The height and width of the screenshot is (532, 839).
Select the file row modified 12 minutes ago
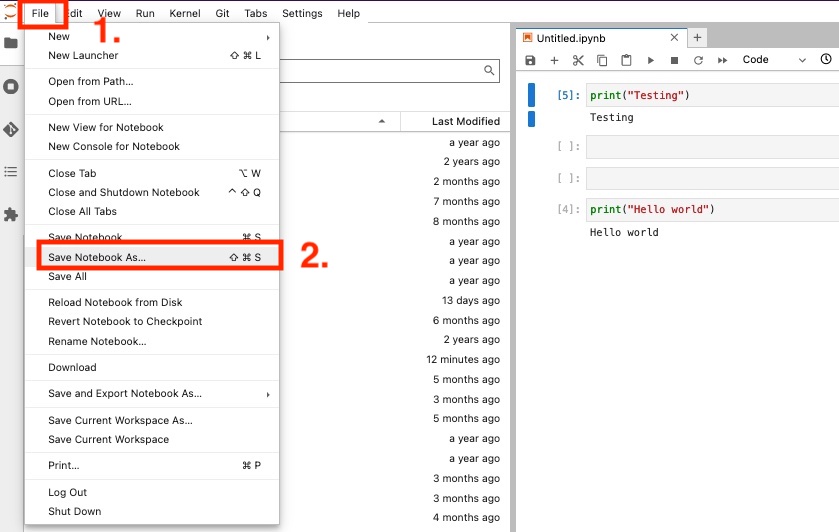(395, 360)
